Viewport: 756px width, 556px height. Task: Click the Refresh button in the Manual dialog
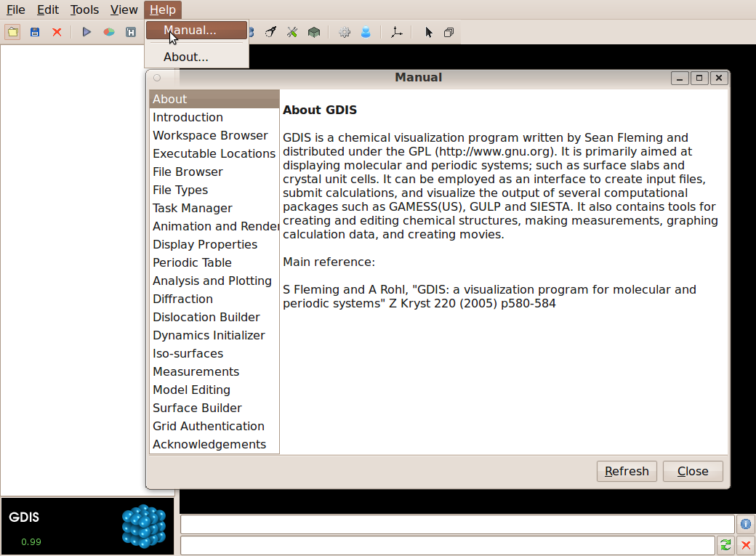626,471
